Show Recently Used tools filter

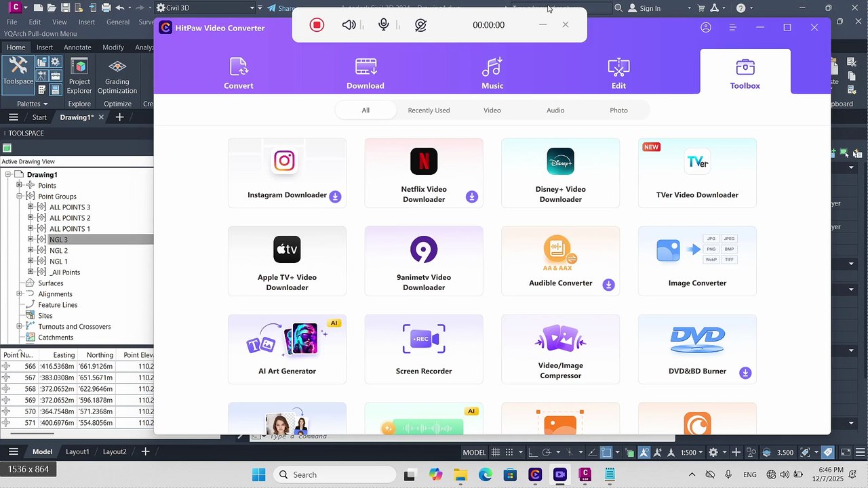coord(429,110)
